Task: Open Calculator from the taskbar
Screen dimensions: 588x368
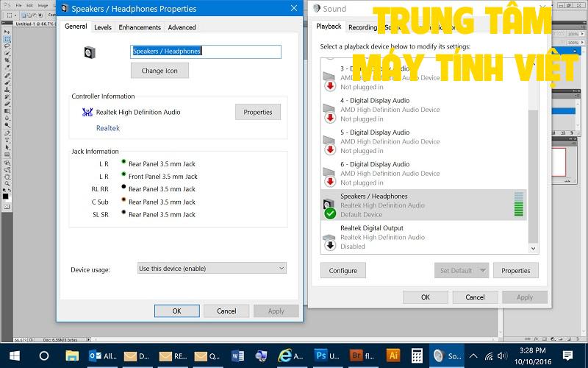Action: click(417, 355)
